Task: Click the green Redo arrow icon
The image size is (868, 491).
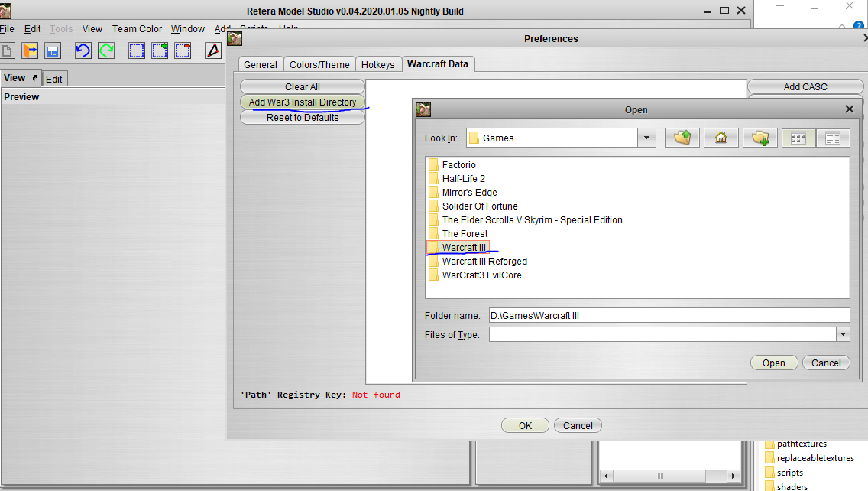Action: 106,51
